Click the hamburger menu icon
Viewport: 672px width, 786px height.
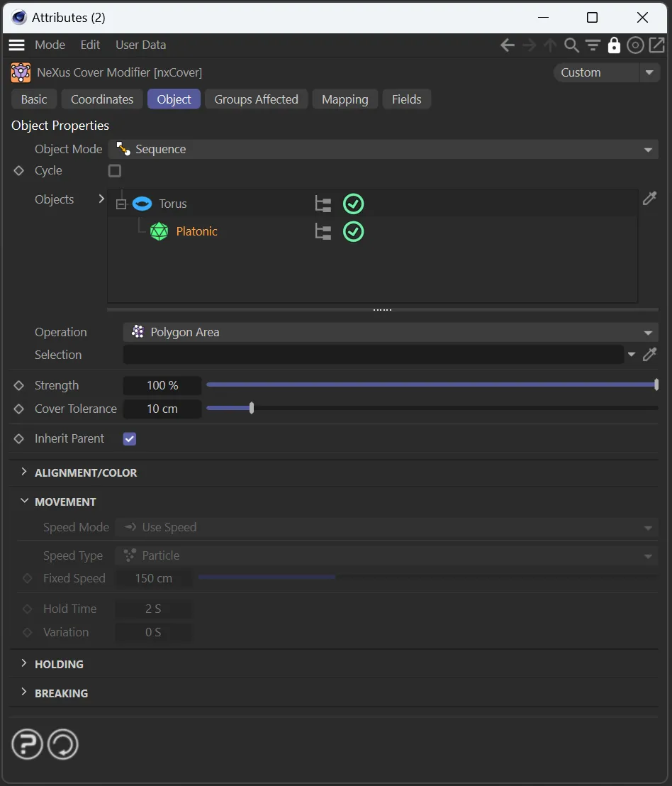tap(16, 45)
